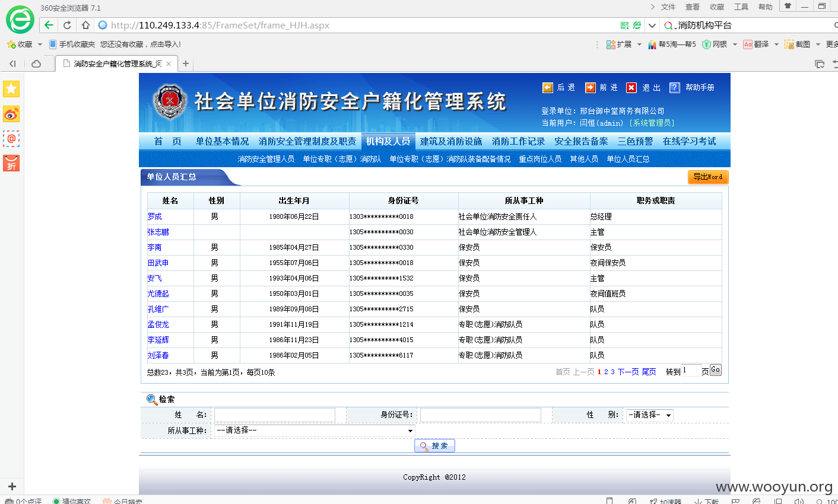Click the 前进 forward icon in header
This screenshot has height=504, width=838.
click(x=590, y=88)
